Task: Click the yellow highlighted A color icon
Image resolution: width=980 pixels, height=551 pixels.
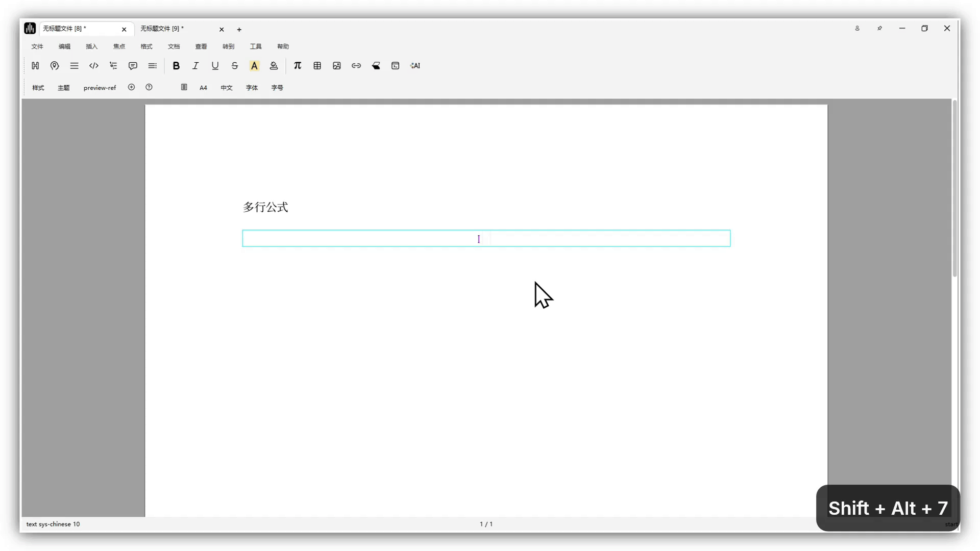Action: [254, 66]
